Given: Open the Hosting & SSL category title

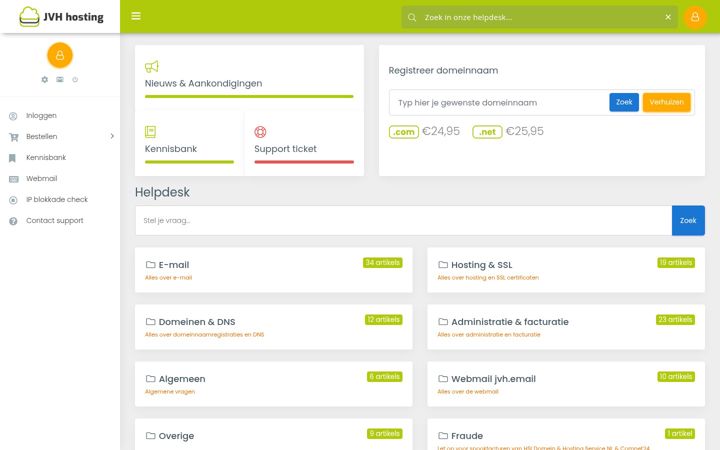Looking at the screenshot, I should point(482,265).
